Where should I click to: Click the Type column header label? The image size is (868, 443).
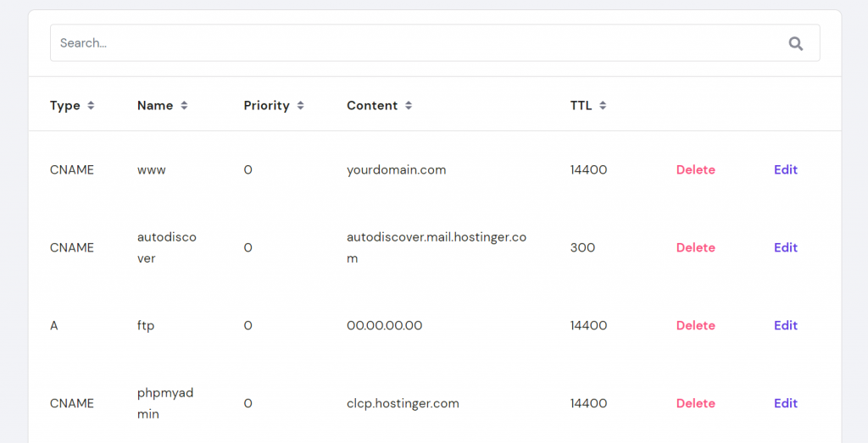65,106
